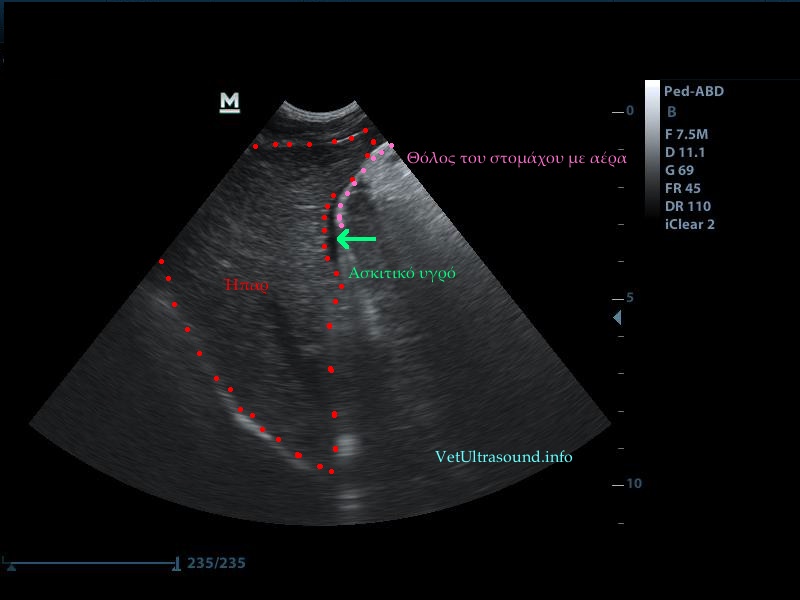Click the green Ασκιτικό υγρό annotation
800x600 pixels.
tap(402, 272)
